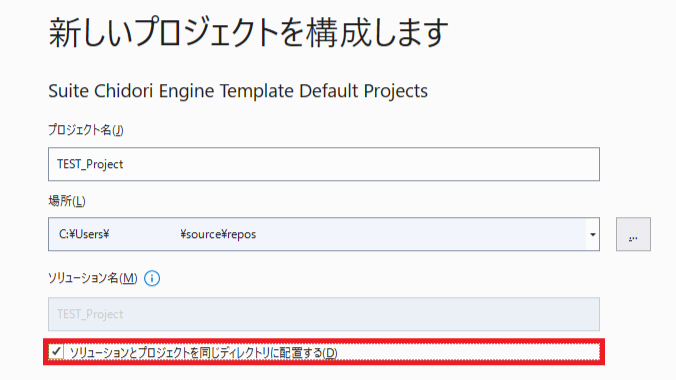Click the project name field containing TEST_Project
This screenshot has width=676, height=380.
pyautogui.click(x=324, y=164)
